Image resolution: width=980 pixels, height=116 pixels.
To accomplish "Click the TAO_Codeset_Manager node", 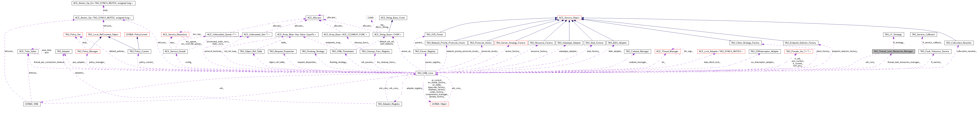I will pyautogui.click(x=638, y=51).
